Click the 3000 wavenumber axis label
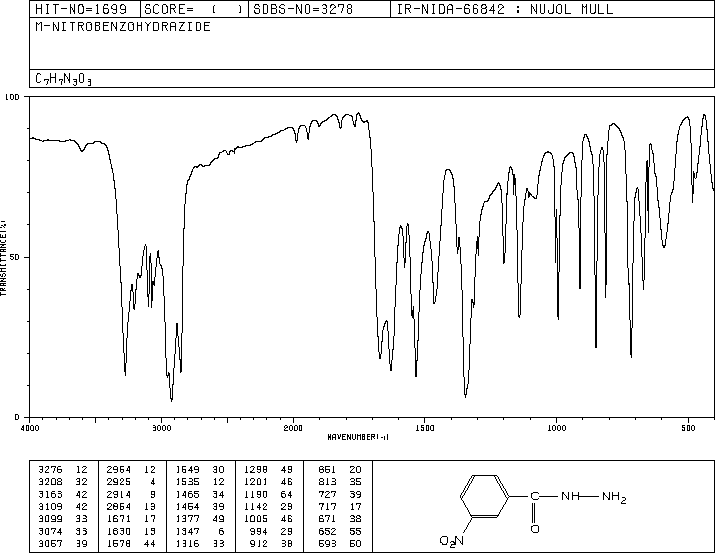 click(x=161, y=428)
